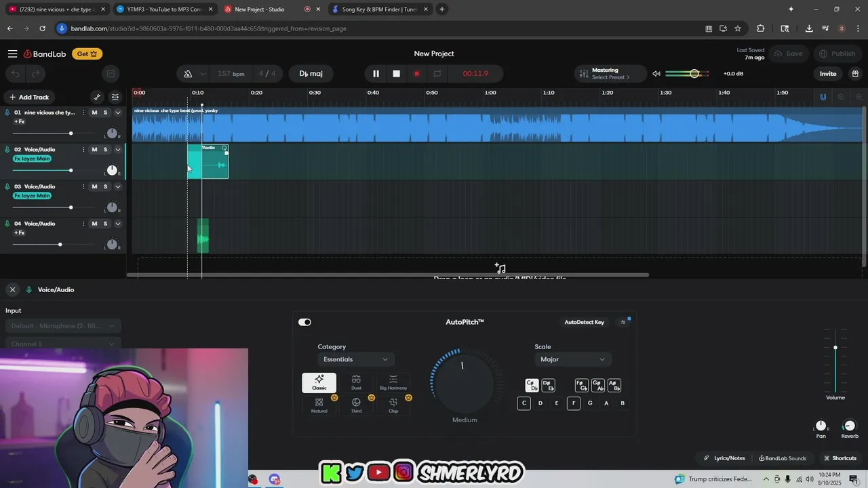This screenshot has width=868, height=488.
Task: Click the redo arrow button
Action: pos(35,74)
